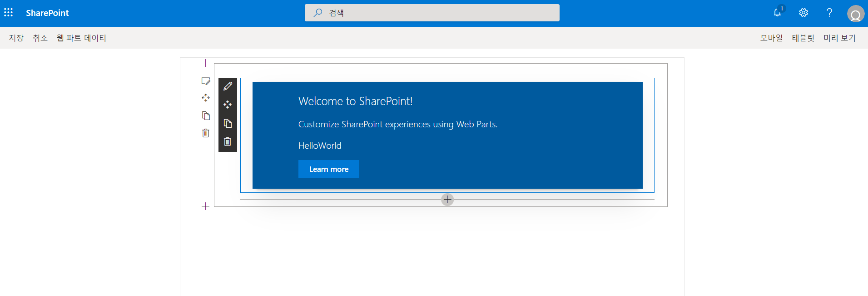
Task: Select the move section icon
Action: click(x=206, y=98)
